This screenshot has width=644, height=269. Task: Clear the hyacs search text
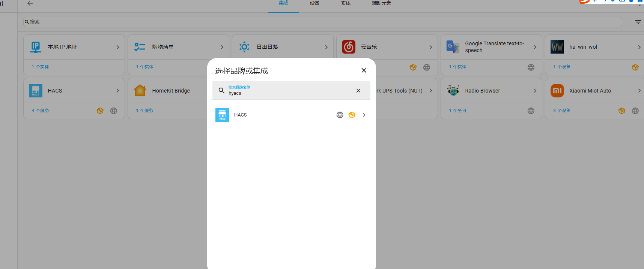(x=358, y=91)
